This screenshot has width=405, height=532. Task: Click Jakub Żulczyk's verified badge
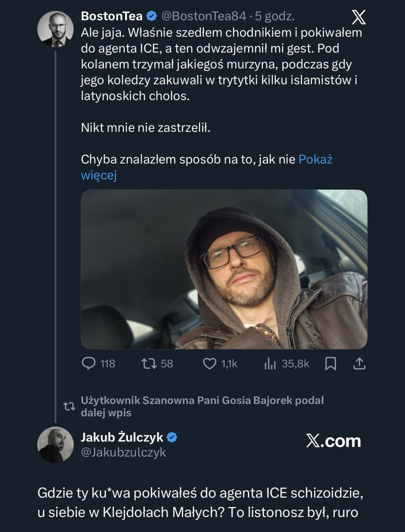pyautogui.click(x=172, y=437)
